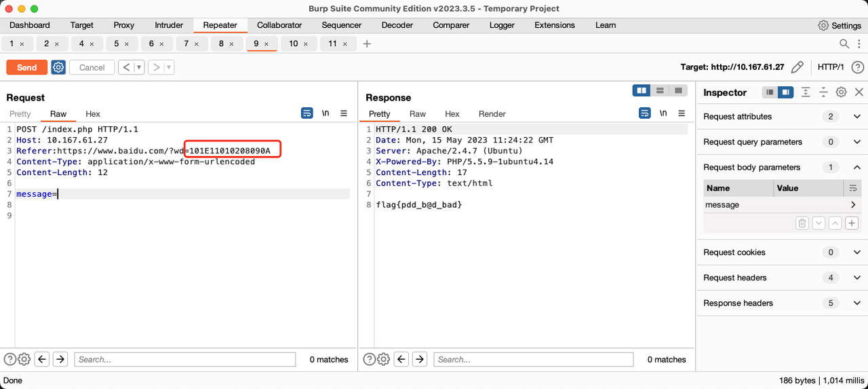Expand the Response headers section
Viewport: 868px width, 389px height.
tap(856, 303)
